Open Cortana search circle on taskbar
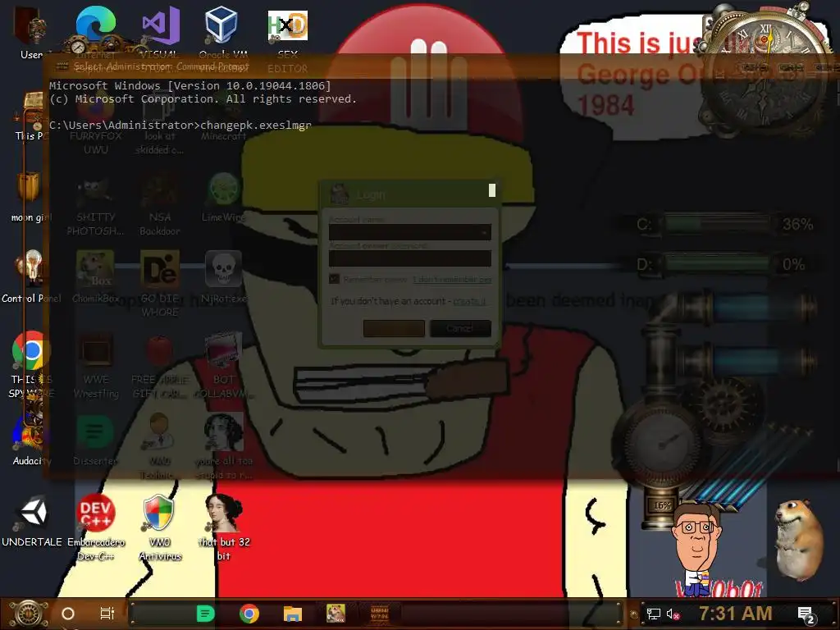The width and height of the screenshot is (840, 630). click(x=68, y=614)
